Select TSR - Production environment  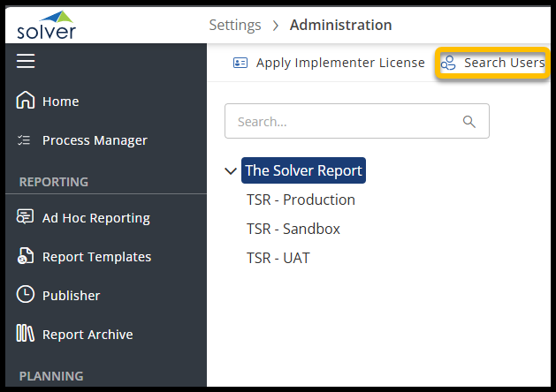(x=301, y=200)
